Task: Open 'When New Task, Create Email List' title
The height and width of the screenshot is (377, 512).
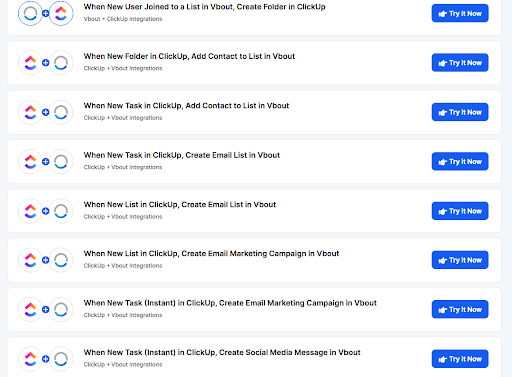Action: coord(182,155)
